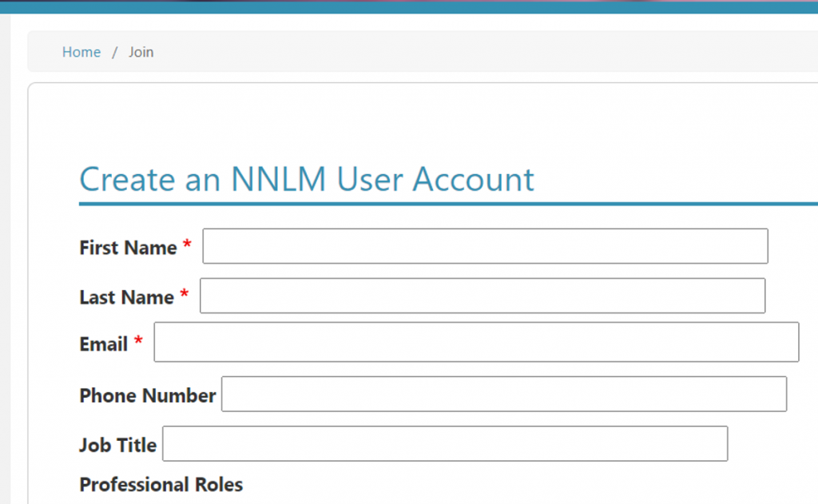Click the Professional Roles label
The width and height of the screenshot is (818, 504).
pyautogui.click(x=161, y=485)
